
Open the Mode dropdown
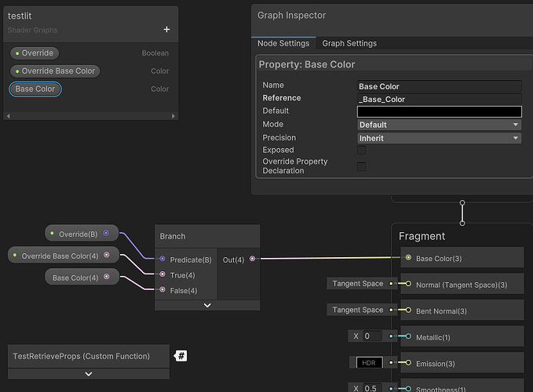439,125
